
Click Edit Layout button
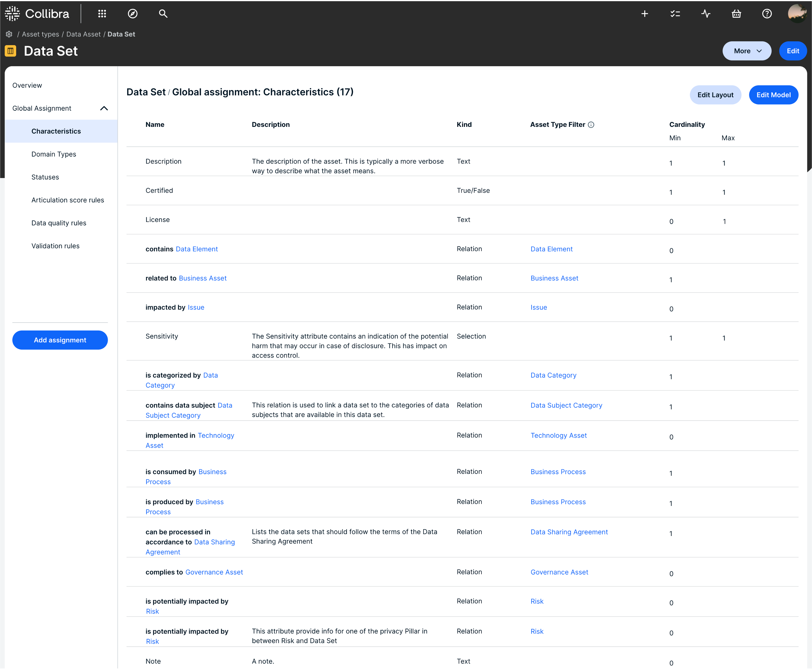click(x=715, y=95)
